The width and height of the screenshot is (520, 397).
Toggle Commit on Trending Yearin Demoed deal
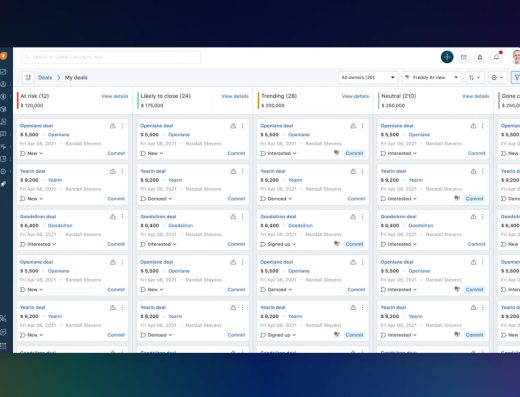[x=356, y=199]
